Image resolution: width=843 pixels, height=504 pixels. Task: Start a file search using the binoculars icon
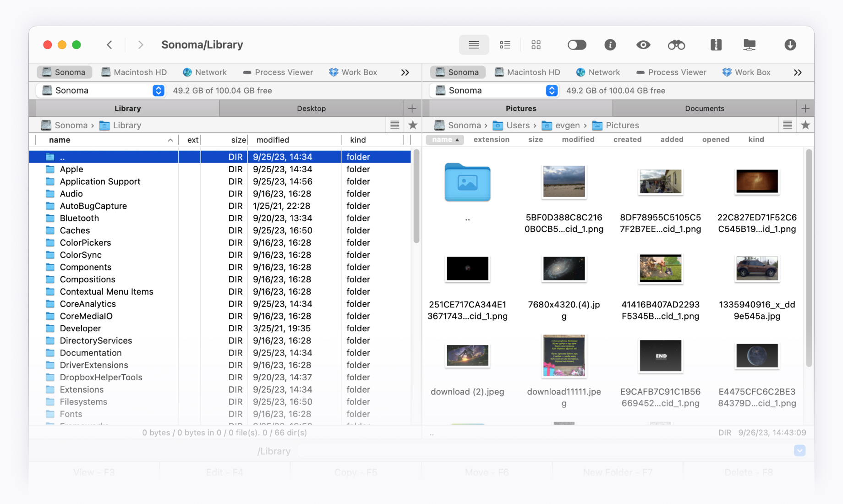(676, 44)
